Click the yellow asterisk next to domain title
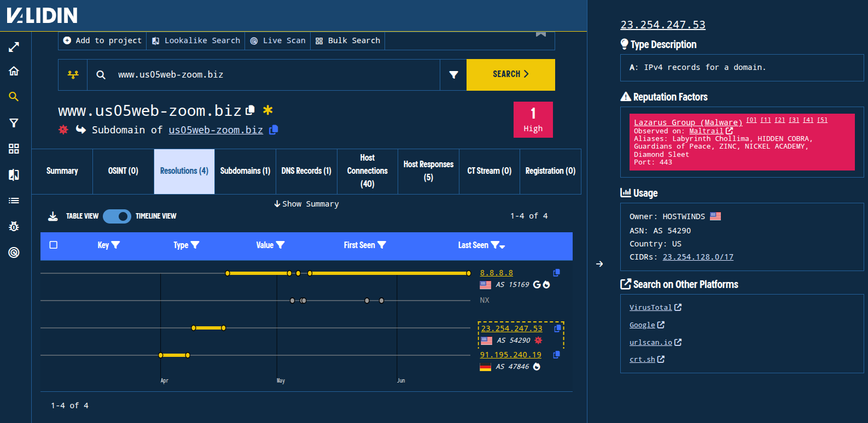The image size is (868, 423). click(x=267, y=110)
